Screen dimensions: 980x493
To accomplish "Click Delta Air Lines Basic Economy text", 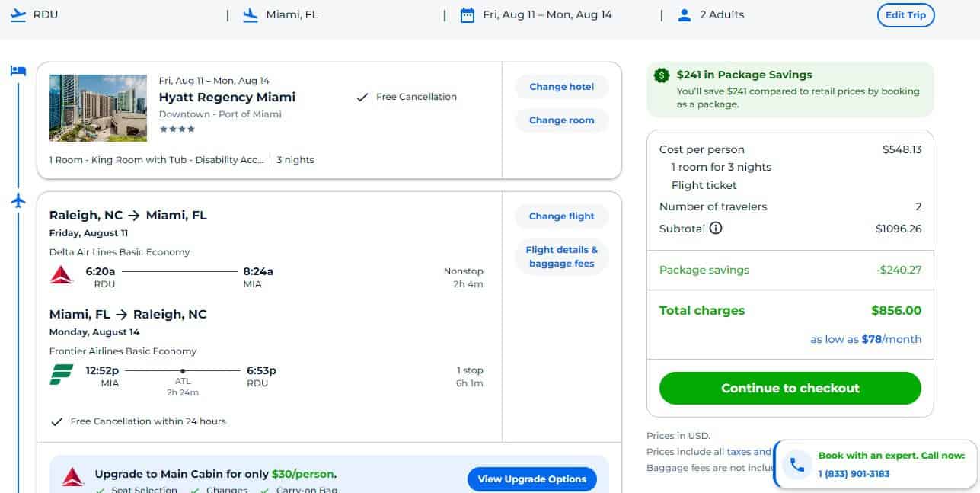I will [x=120, y=252].
